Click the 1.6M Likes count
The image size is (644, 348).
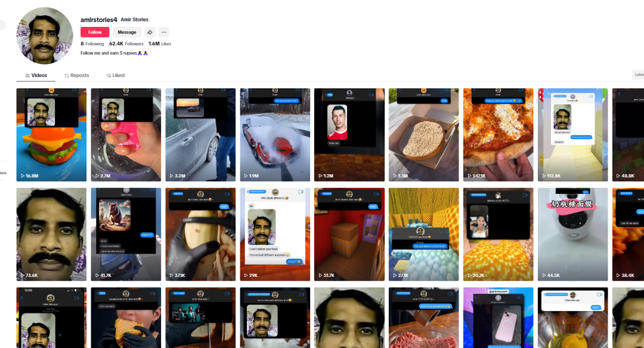pyautogui.click(x=160, y=44)
